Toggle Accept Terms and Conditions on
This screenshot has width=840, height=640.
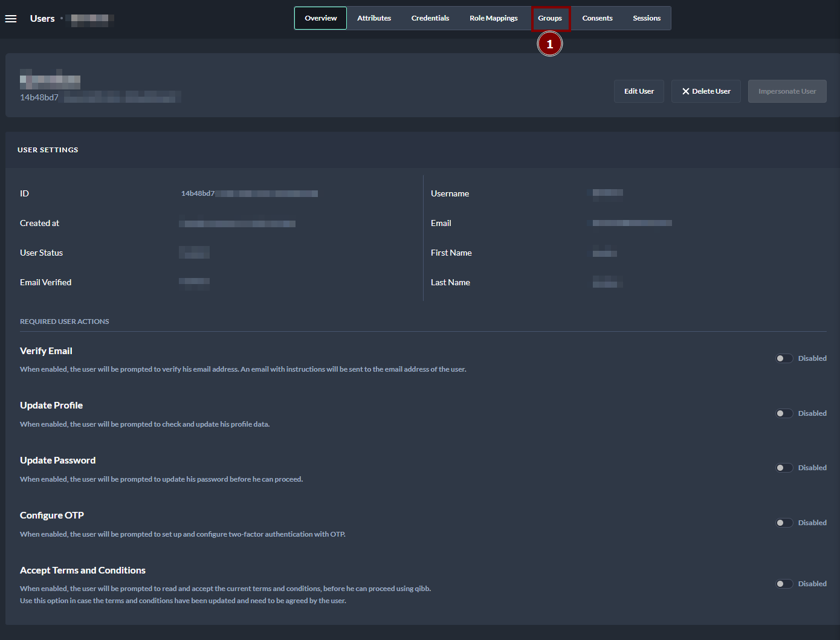coord(784,584)
